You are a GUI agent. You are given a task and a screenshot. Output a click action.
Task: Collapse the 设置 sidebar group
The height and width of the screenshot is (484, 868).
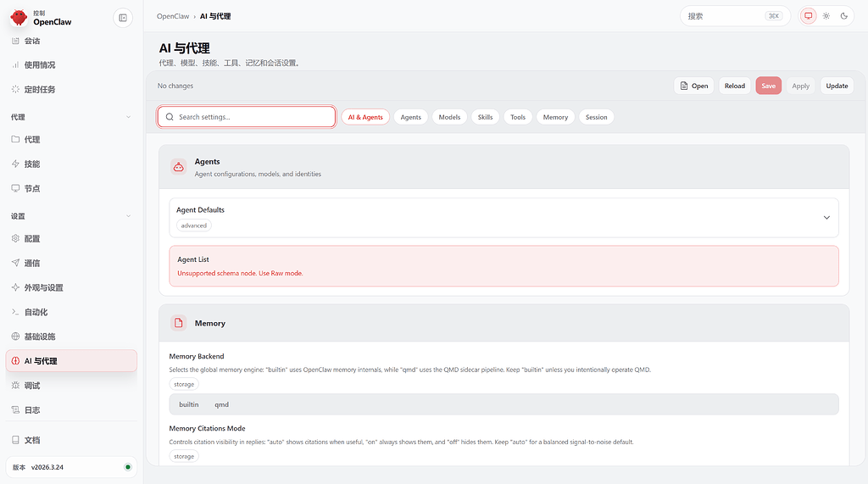pyautogui.click(x=129, y=216)
